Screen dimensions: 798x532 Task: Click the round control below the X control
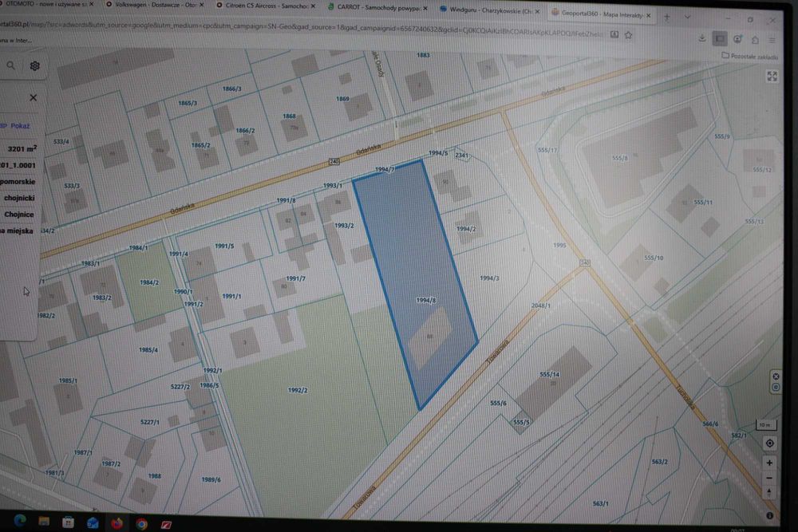(x=776, y=387)
